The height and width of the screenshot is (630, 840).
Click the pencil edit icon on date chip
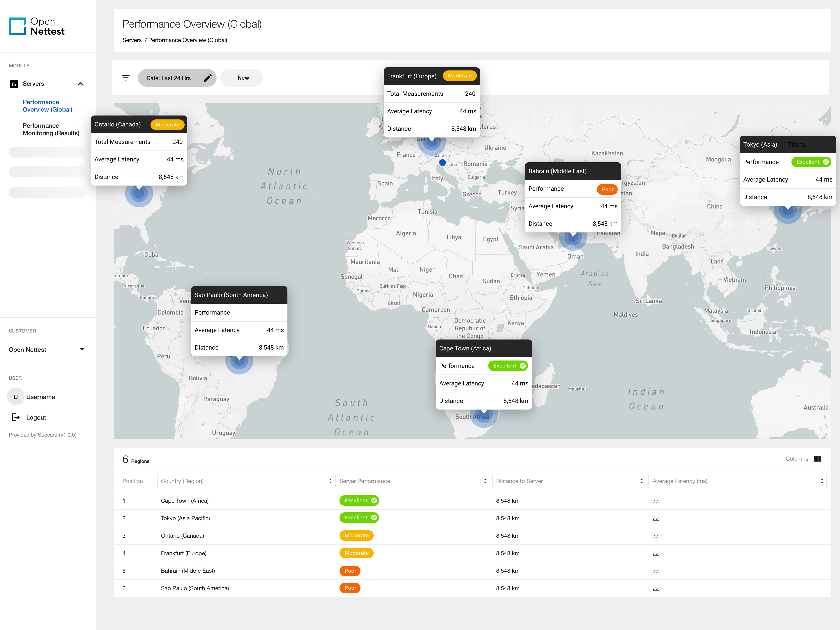(x=208, y=78)
